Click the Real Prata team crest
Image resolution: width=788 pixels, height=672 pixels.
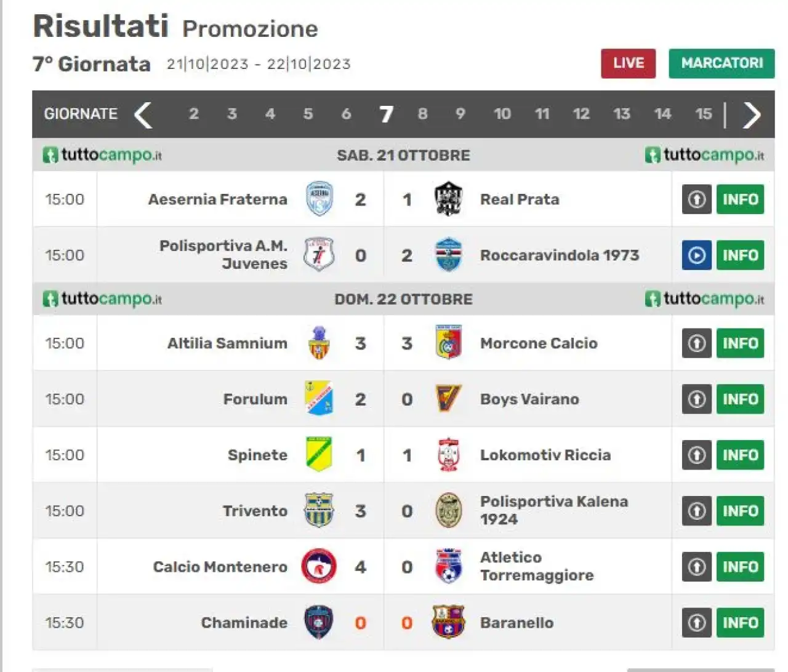coord(448,199)
